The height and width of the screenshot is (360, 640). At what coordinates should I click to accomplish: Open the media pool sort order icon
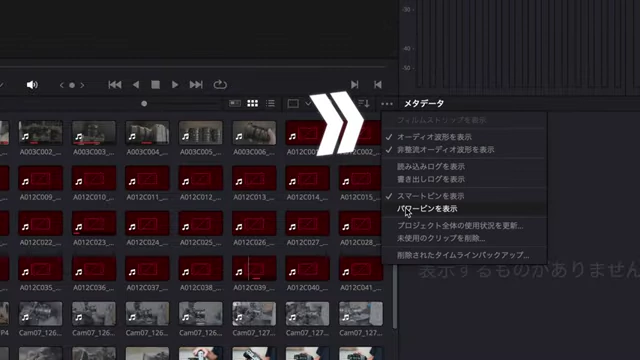[364, 104]
